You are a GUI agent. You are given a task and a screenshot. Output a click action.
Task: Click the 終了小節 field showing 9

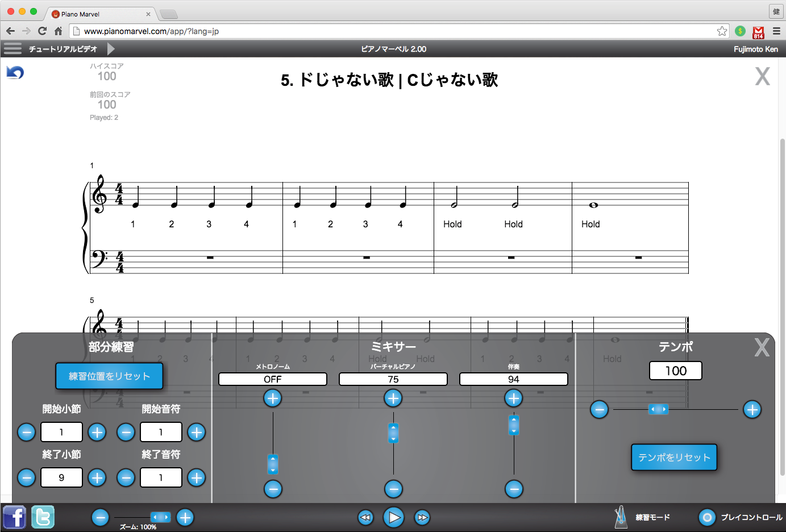[61, 477]
